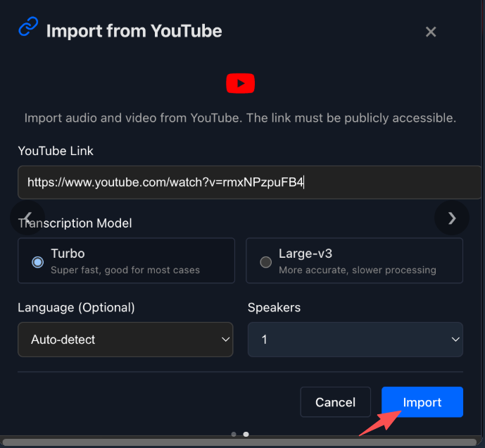Close the Import from YouTube dialog
The width and height of the screenshot is (485, 448).
(431, 32)
